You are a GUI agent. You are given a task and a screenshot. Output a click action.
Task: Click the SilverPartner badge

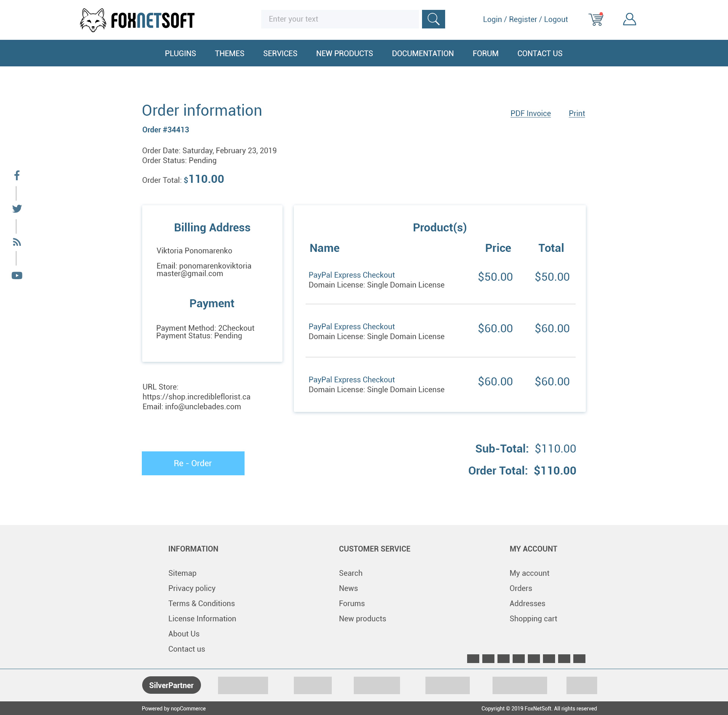click(171, 685)
